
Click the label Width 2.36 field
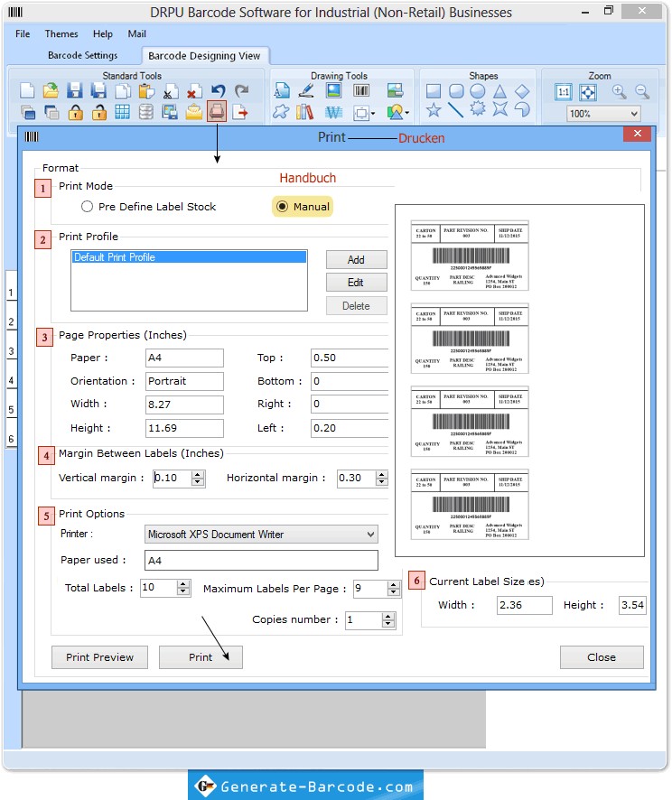(x=524, y=605)
